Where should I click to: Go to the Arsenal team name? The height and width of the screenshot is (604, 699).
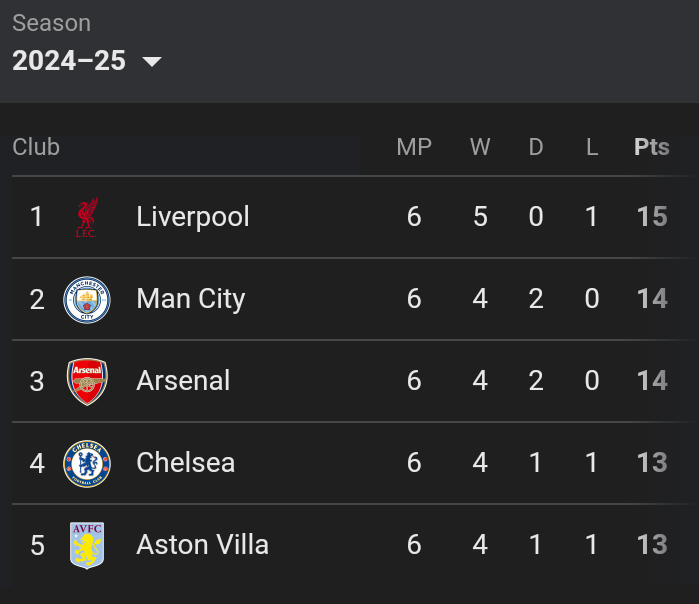click(183, 381)
